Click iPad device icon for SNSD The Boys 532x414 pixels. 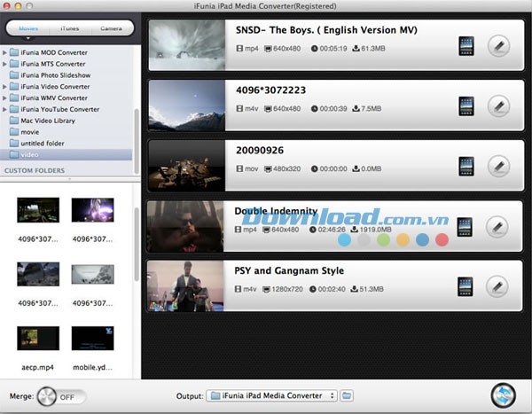coord(466,46)
